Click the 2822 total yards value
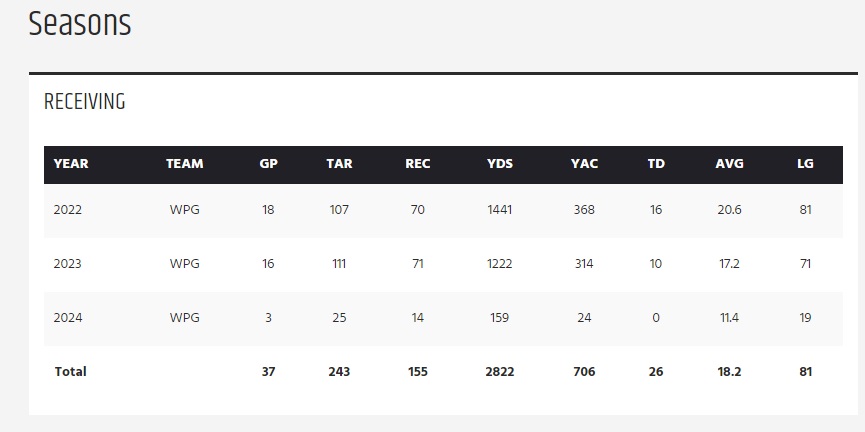 (x=499, y=371)
